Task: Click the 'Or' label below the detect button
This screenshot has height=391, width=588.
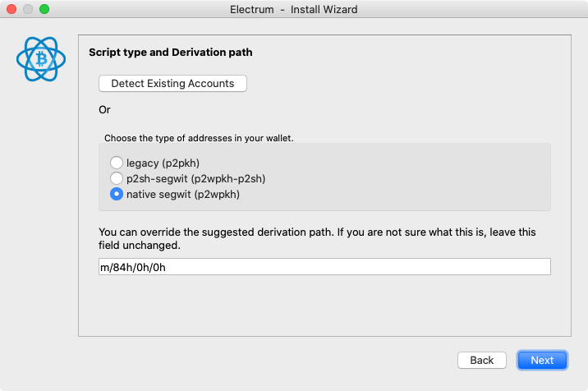Action: [104, 109]
